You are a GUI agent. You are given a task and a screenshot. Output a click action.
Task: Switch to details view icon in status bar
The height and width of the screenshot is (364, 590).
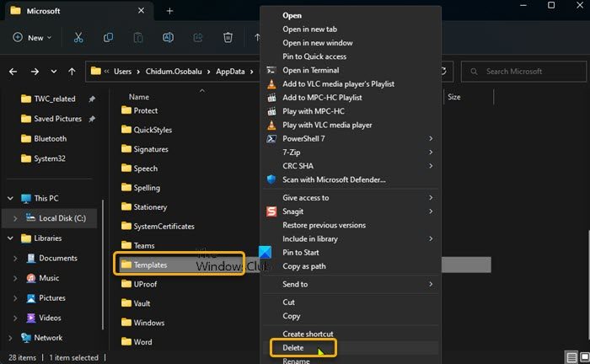571,357
